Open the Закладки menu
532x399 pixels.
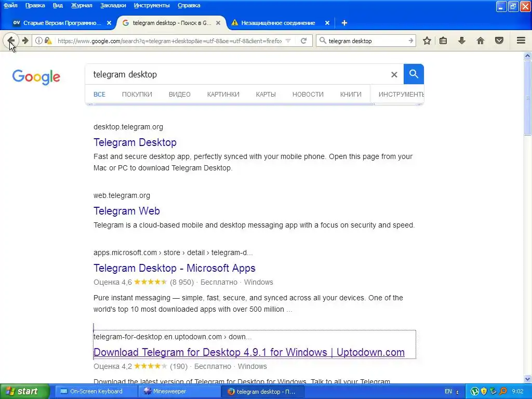pyautogui.click(x=113, y=5)
